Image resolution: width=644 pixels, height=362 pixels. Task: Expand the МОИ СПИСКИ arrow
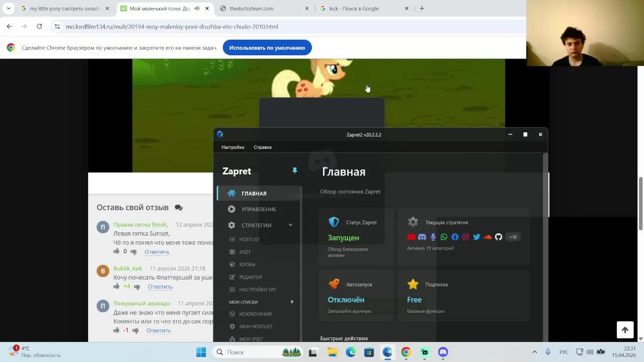292,302
